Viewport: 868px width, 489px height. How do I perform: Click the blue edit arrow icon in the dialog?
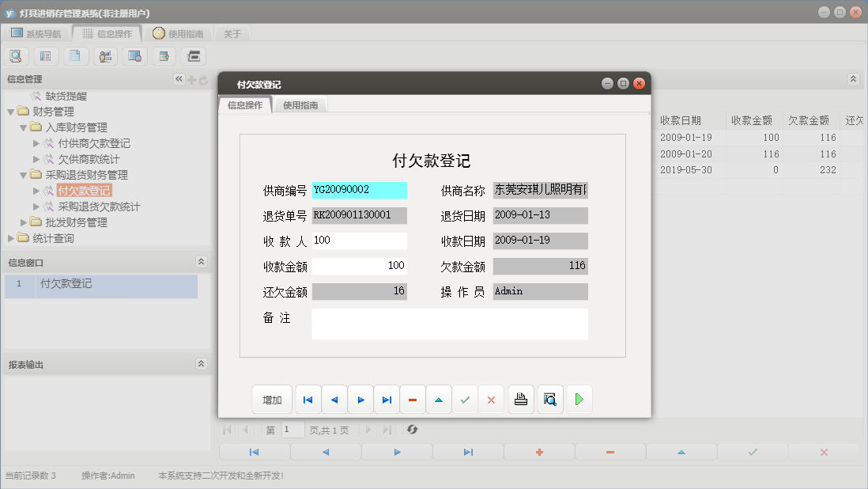click(439, 399)
